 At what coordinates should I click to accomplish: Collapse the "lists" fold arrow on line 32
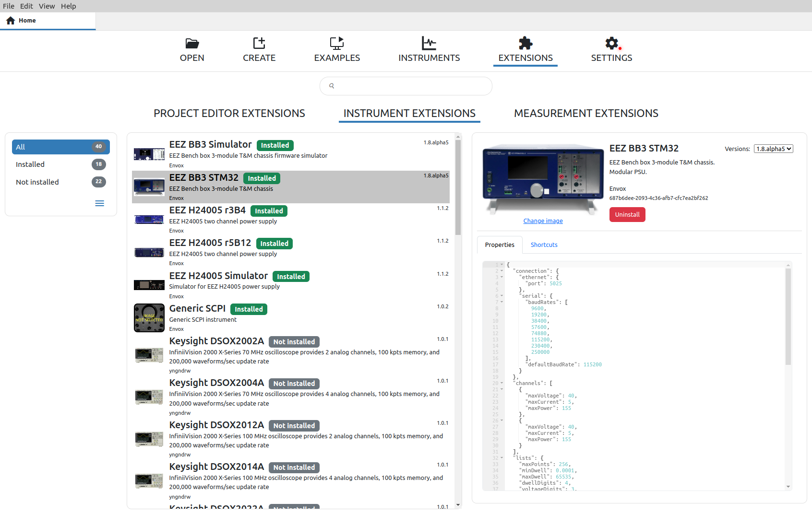point(502,458)
